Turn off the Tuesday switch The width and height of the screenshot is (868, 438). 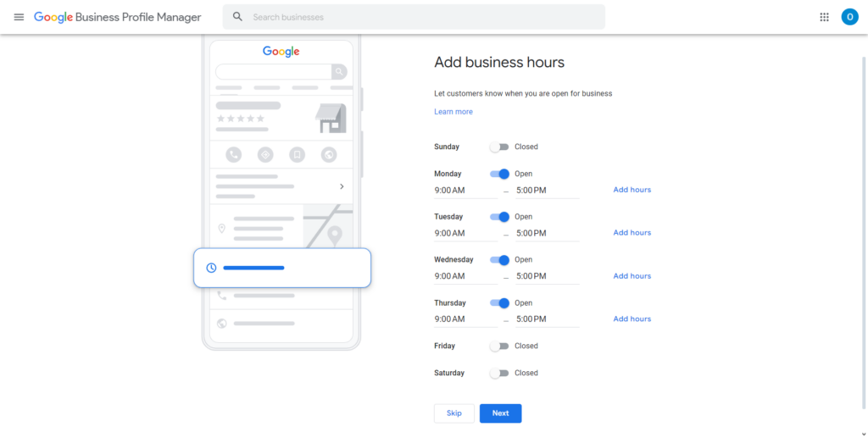pos(499,217)
